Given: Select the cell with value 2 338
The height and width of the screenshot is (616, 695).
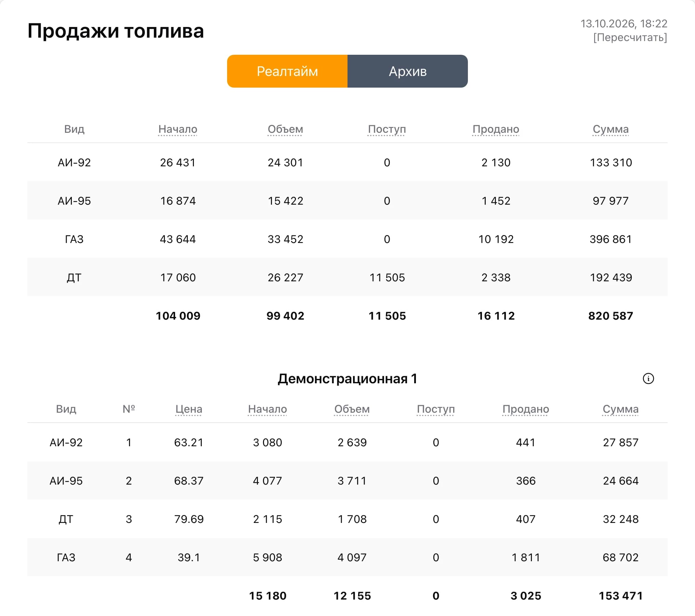Looking at the screenshot, I should [x=496, y=278].
